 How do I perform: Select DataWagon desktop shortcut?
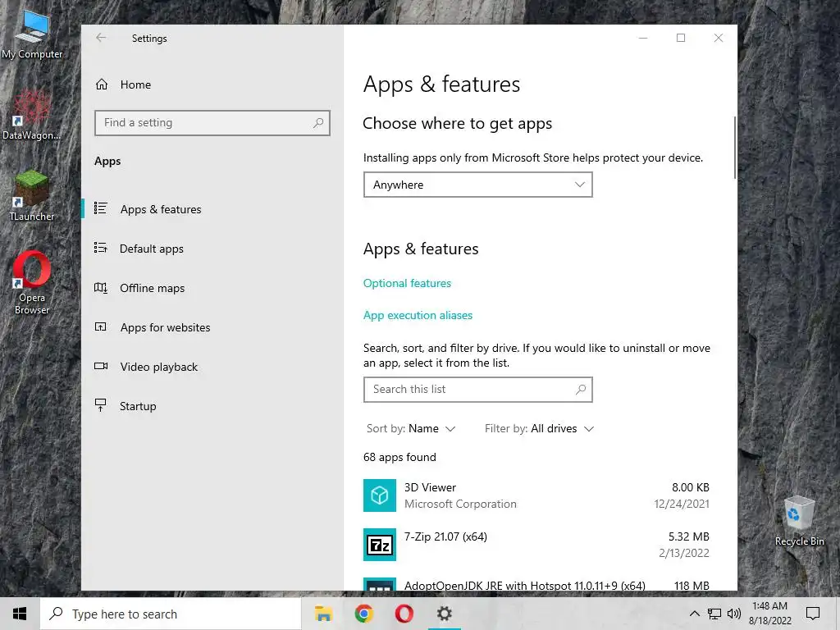(x=32, y=115)
